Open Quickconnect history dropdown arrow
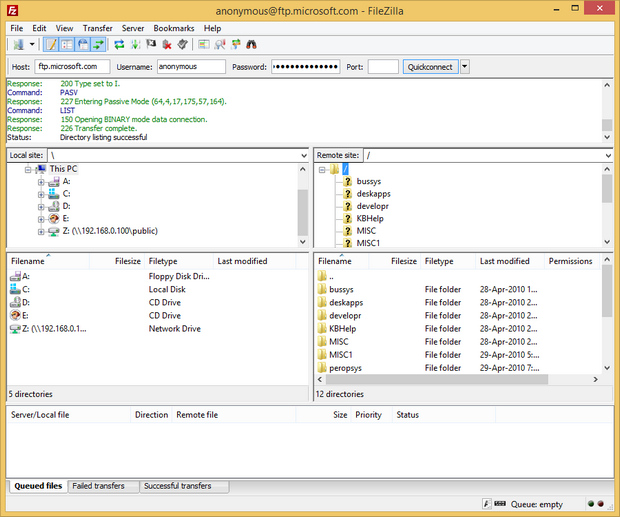Viewport: 620px width, 517px height. pyautogui.click(x=465, y=67)
